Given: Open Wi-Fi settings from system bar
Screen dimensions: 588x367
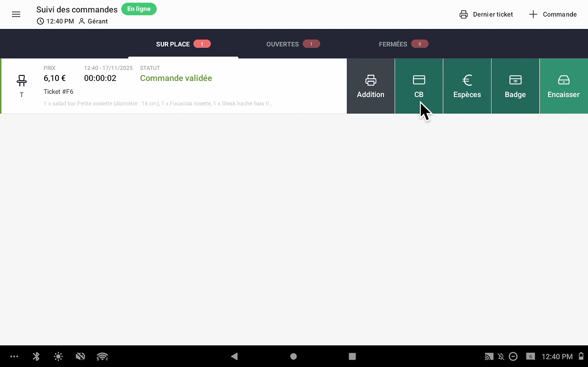Looking at the screenshot, I should pos(102,356).
